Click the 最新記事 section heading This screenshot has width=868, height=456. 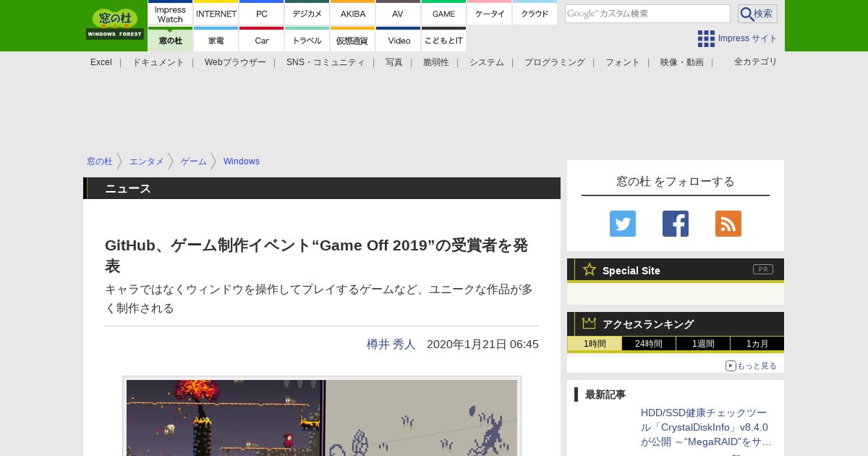[x=605, y=394]
